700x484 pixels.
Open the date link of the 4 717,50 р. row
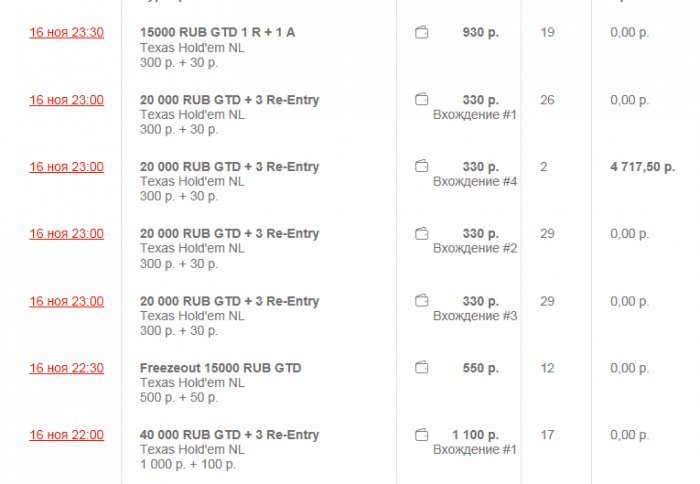tap(66, 167)
